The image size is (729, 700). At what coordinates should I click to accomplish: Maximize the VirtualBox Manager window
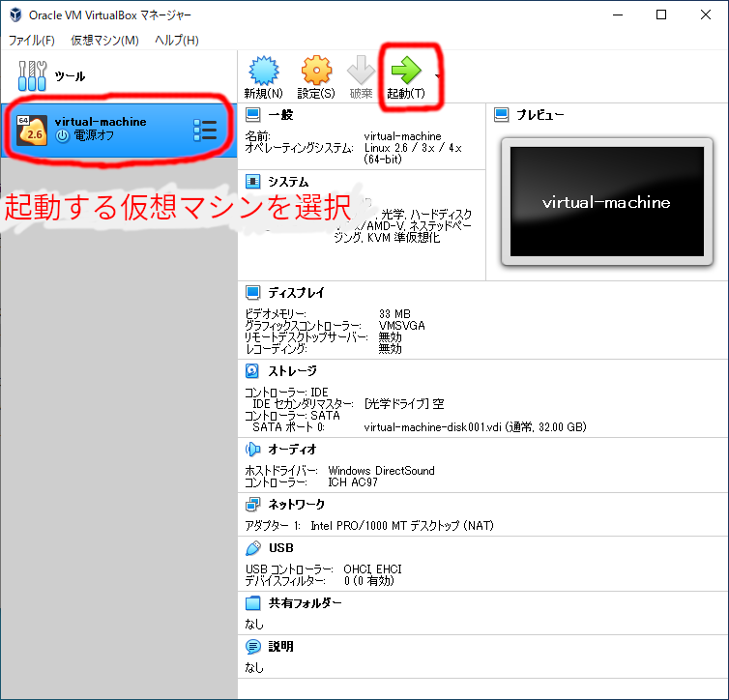click(661, 15)
